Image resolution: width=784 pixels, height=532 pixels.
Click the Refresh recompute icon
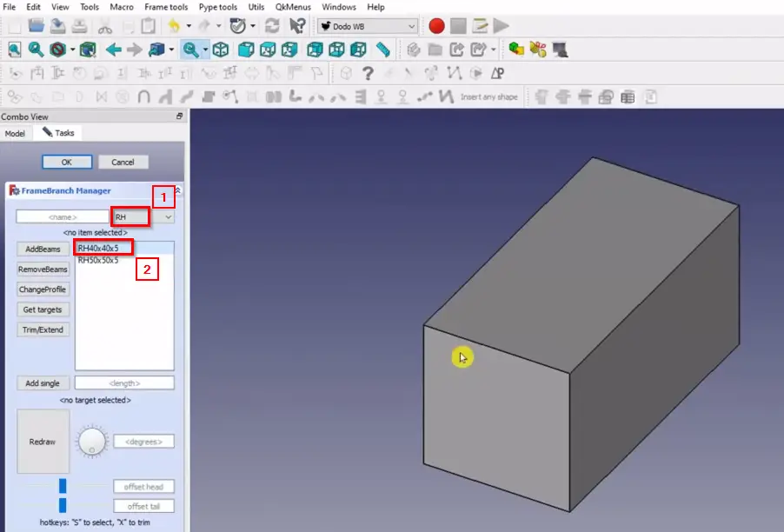point(272,26)
